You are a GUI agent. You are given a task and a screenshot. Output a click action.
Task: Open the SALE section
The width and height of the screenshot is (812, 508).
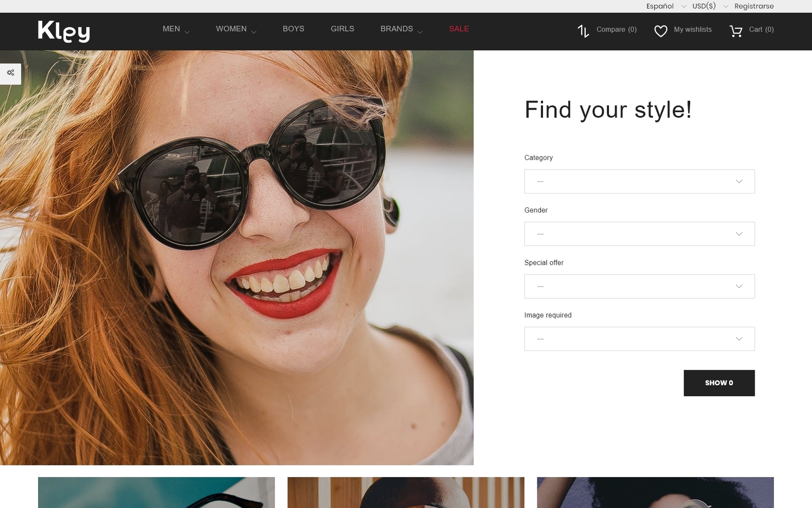[x=459, y=29]
